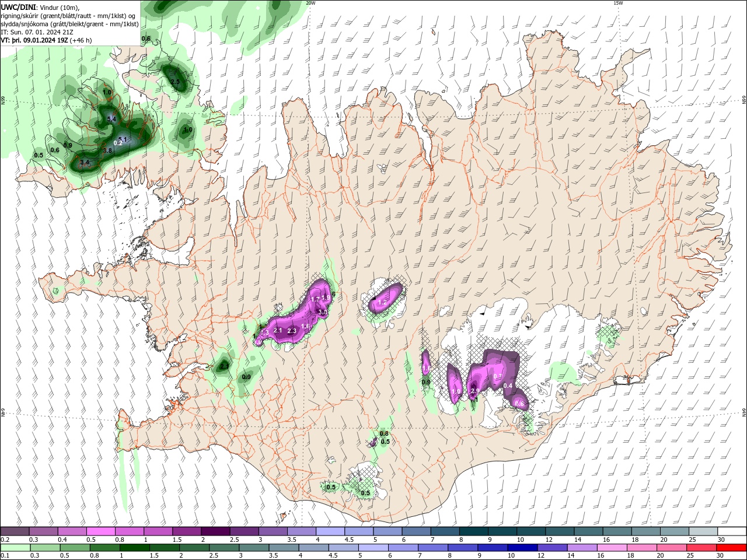Select the 0.2 label in the snow legend
The image size is (747, 560).
4,540
